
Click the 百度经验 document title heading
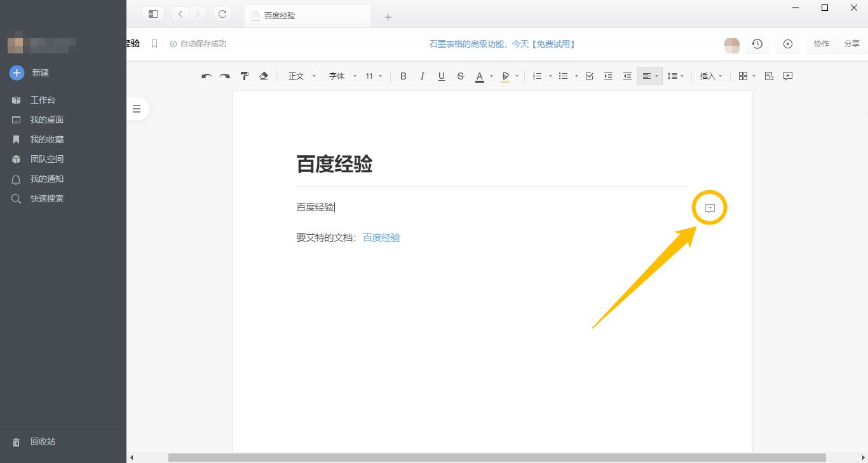tap(334, 164)
